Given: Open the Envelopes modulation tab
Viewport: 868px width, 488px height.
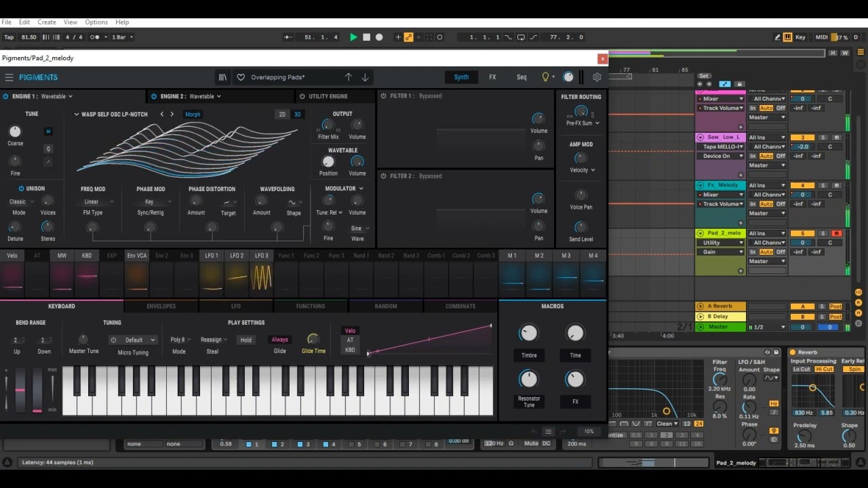Looking at the screenshot, I should click(x=161, y=306).
